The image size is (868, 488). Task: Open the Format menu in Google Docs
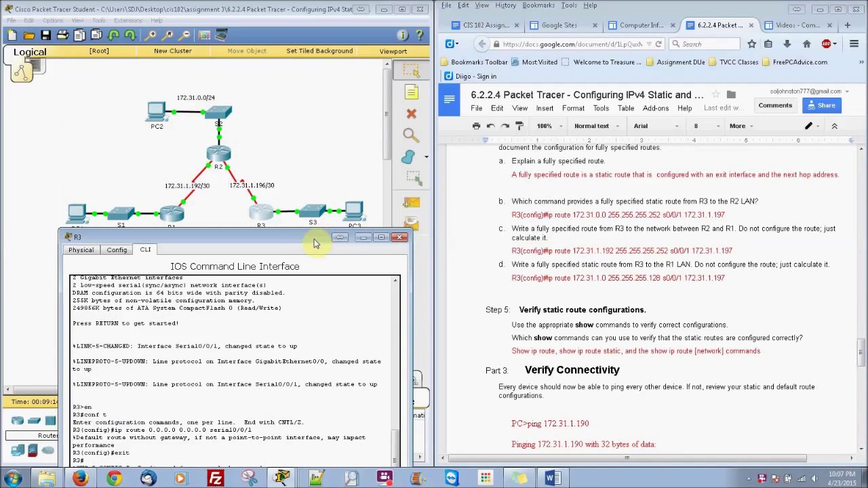[573, 108]
